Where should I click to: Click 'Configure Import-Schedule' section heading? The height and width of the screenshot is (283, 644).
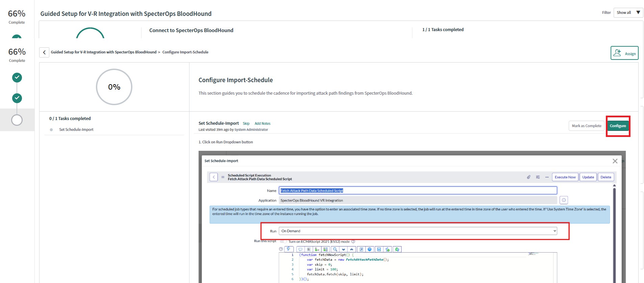236,80
